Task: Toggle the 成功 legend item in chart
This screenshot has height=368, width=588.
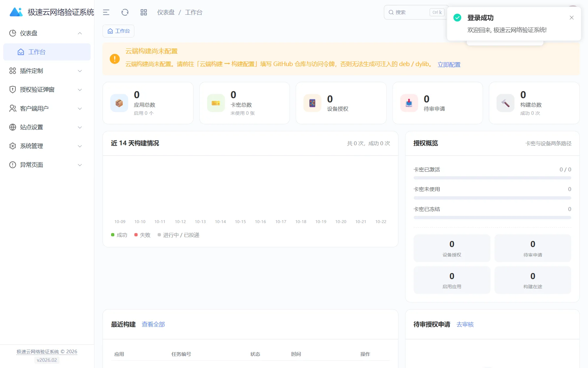Action: [x=119, y=235]
